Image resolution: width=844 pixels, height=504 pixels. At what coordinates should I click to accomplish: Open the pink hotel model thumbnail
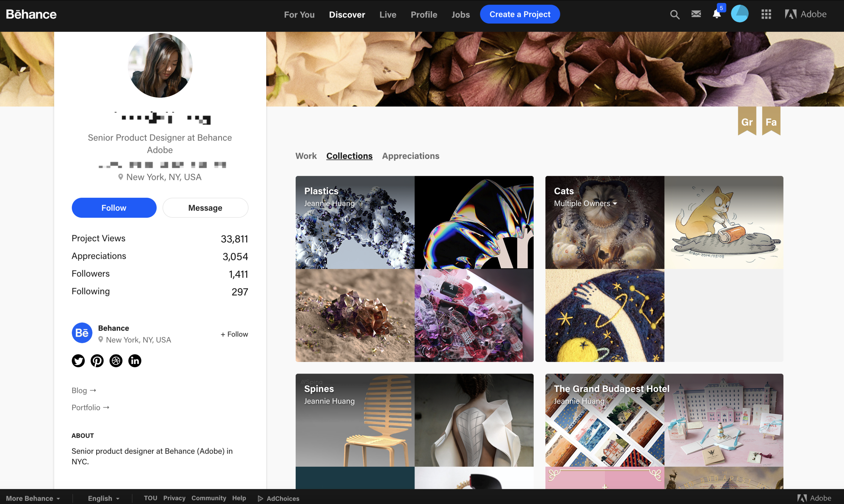point(724,420)
